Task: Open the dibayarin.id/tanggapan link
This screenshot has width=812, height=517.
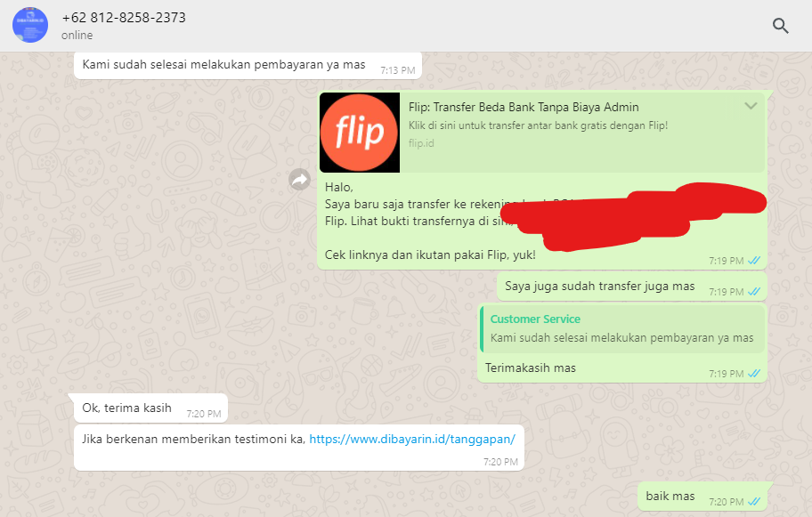Action: pos(412,439)
